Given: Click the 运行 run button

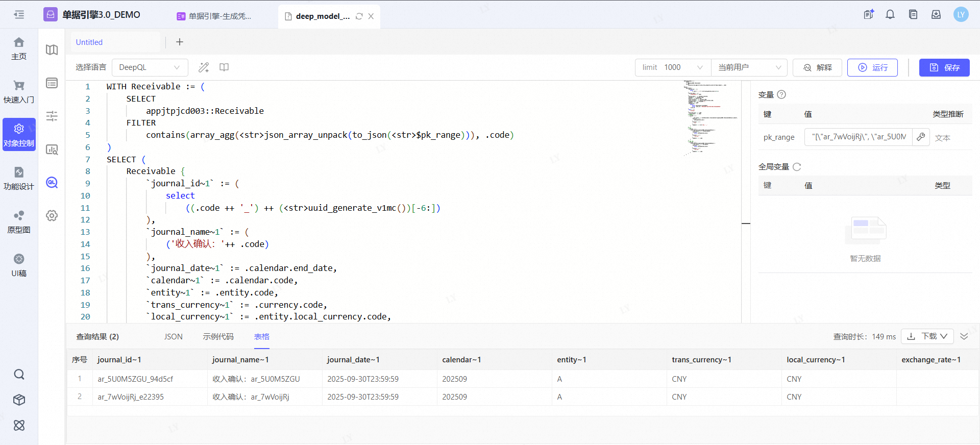Looking at the screenshot, I should pyautogui.click(x=872, y=67).
